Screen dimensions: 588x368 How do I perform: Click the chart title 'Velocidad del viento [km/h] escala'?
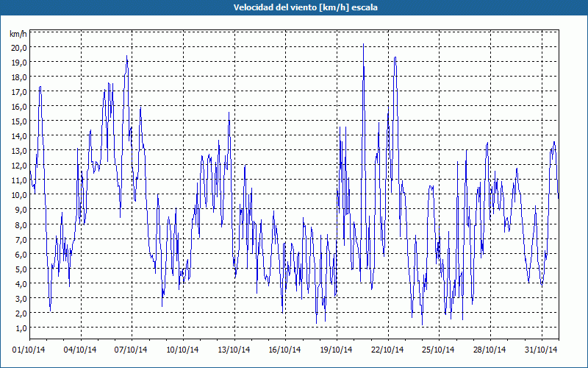coord(305,7)
